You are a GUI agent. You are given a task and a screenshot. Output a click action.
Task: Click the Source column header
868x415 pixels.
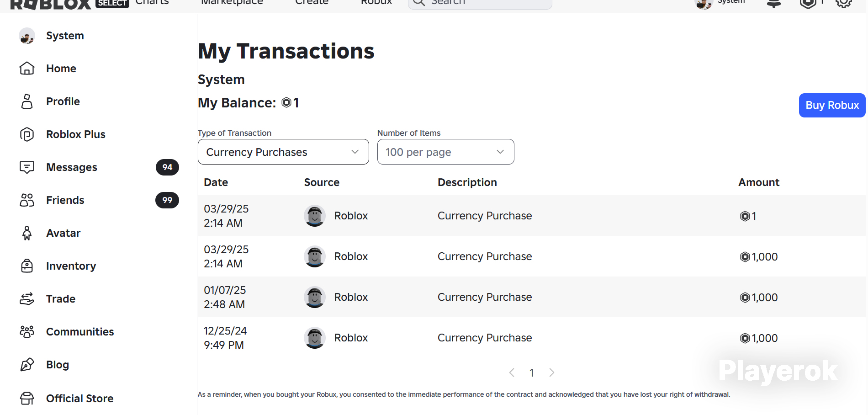tap(322, 182)
